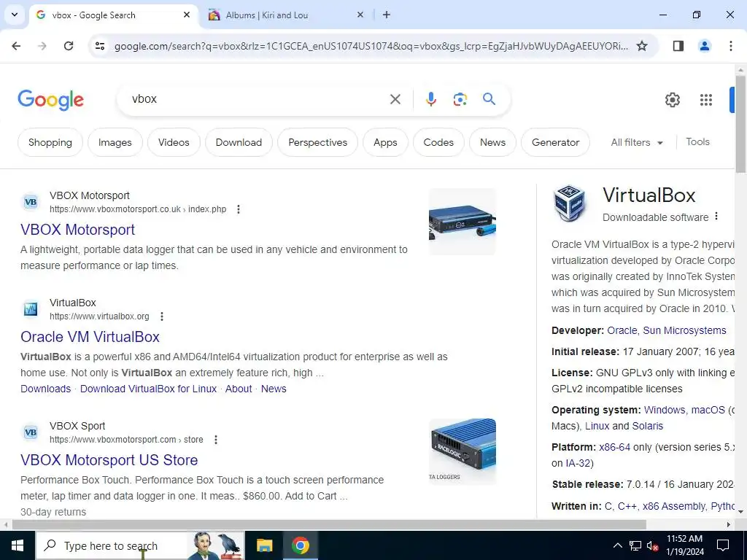
Task: Open Chrome three-dot menu
Action: tap(730, 46)
